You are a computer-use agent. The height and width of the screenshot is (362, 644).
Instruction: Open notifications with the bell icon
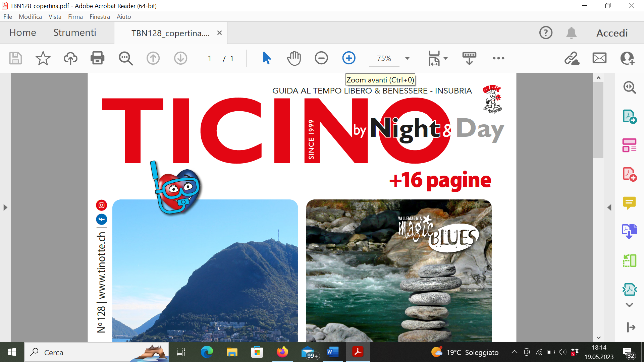point(571,33)
